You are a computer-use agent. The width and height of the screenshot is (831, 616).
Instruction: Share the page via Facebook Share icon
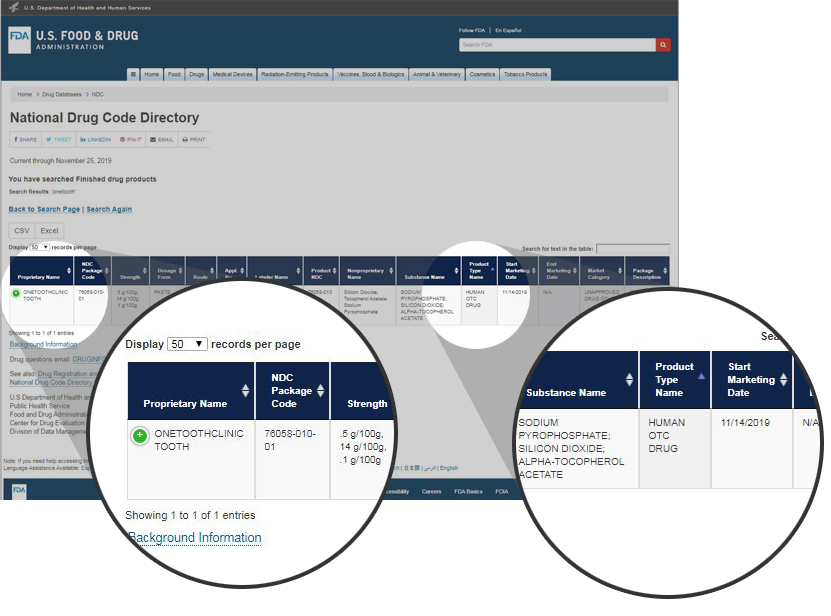point(26,140)
